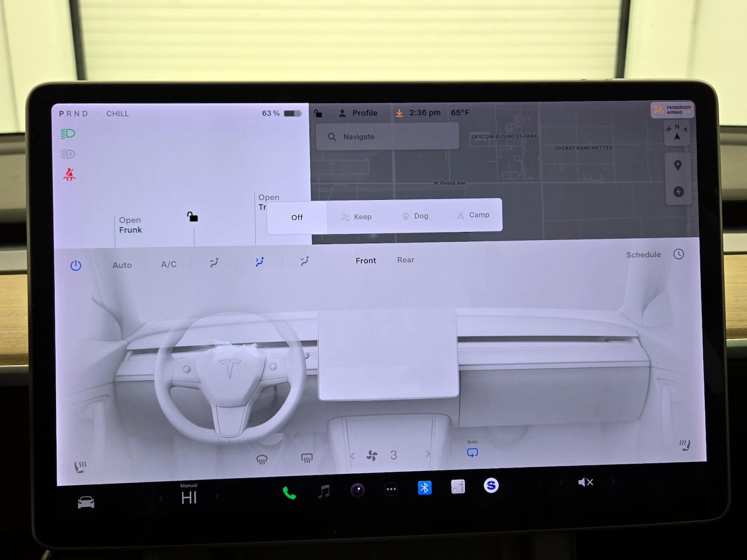The width and height of the screenshot is (747, 560).
Task: Toggle the air recirculation mode
Action: pyautogui.click(x=472, y=453)
